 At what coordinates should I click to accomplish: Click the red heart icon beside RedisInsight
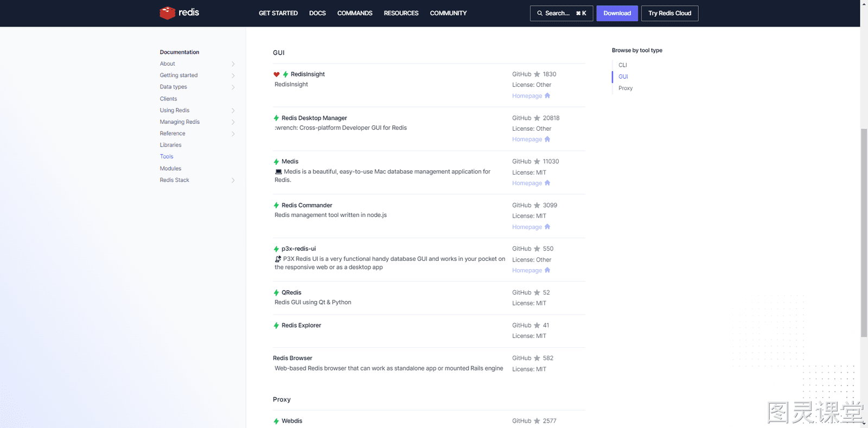click(x=277, y=74)
